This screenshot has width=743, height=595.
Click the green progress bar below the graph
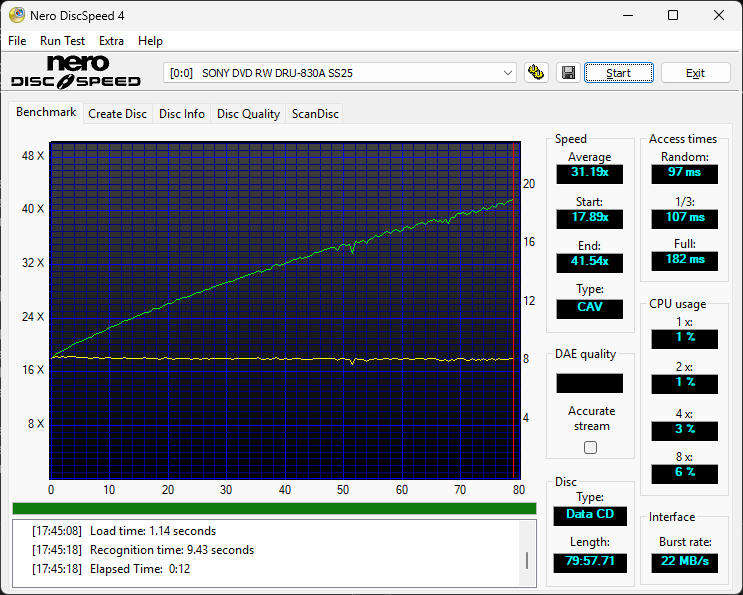tap(274, 508)
